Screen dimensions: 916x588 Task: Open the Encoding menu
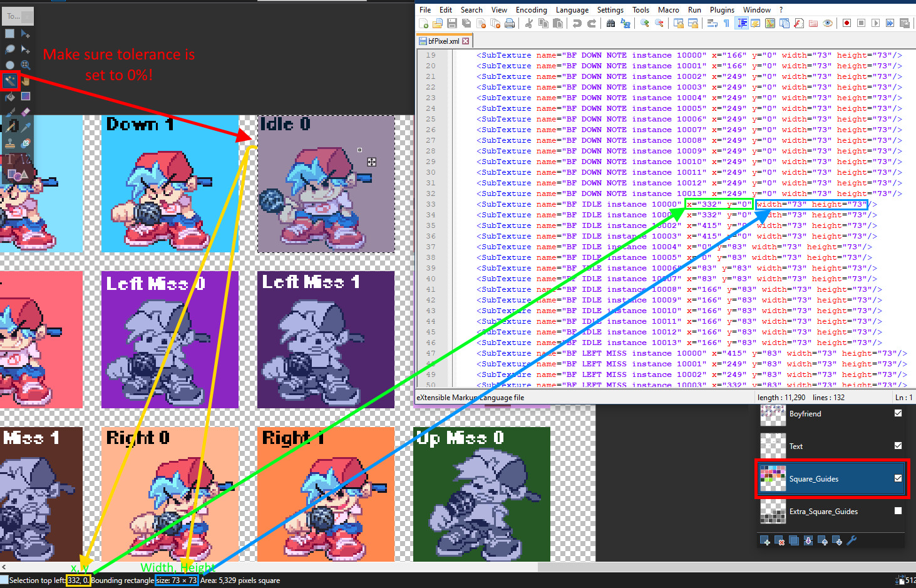531,10
